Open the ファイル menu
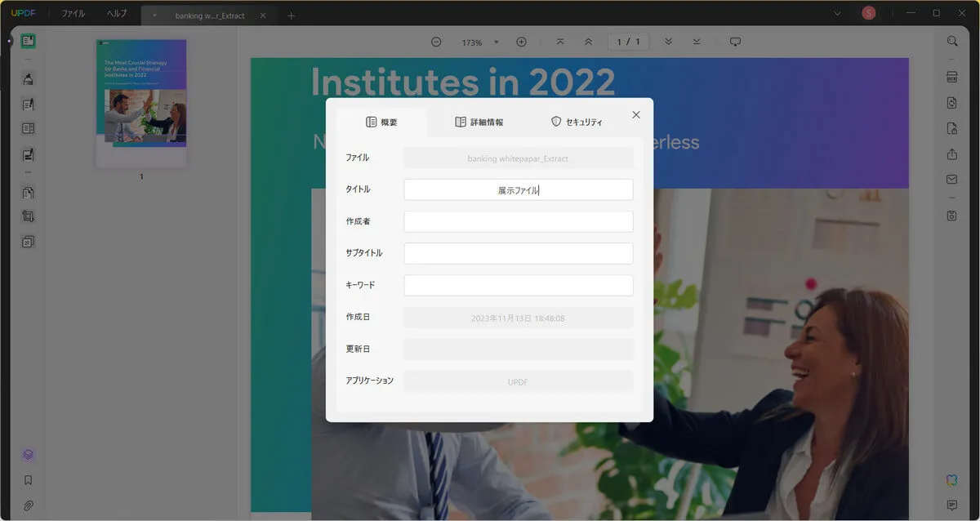Viewport: 980px width, 521px height. pyautogui.click(x=73, y=14)
